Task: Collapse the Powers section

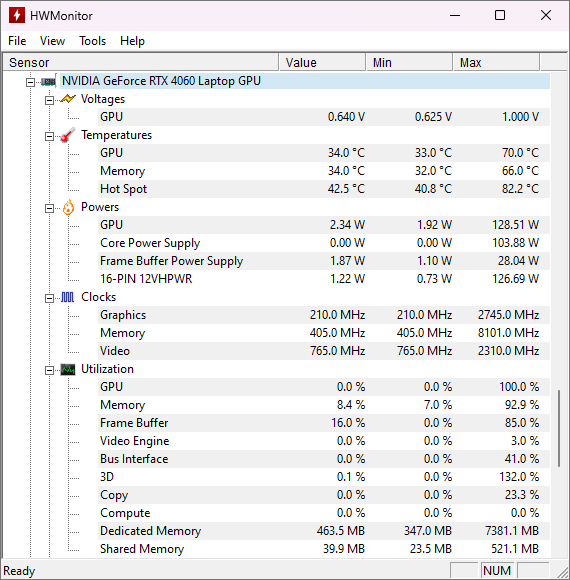Action: (49, 208)
